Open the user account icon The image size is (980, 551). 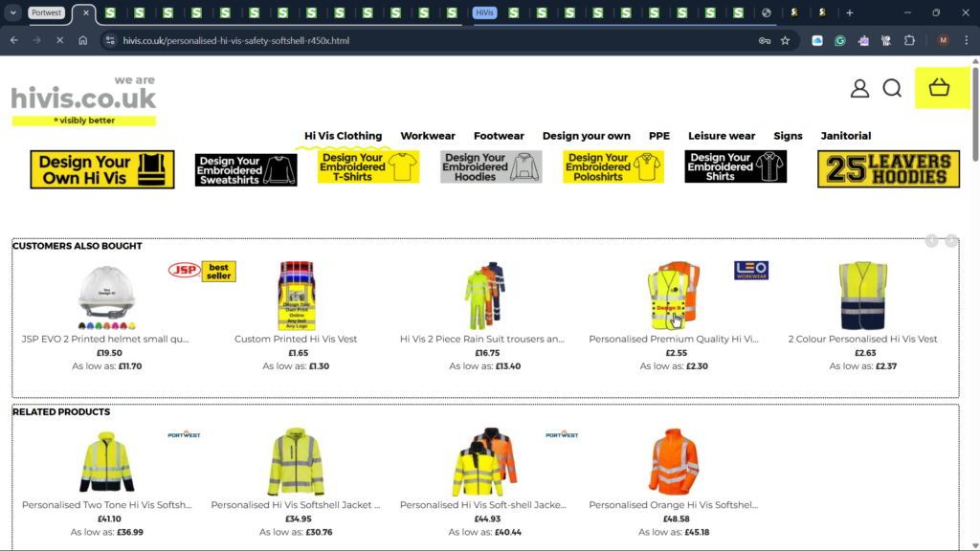860,88
